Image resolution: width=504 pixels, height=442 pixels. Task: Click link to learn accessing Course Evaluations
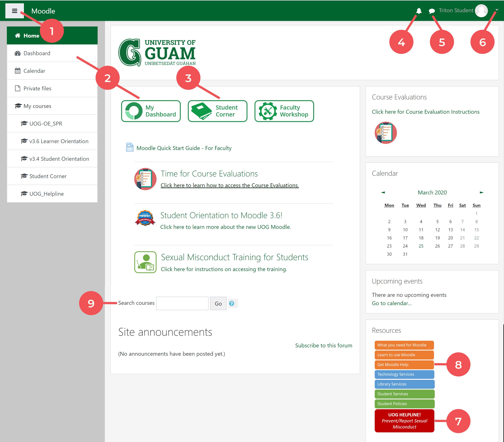229,185
